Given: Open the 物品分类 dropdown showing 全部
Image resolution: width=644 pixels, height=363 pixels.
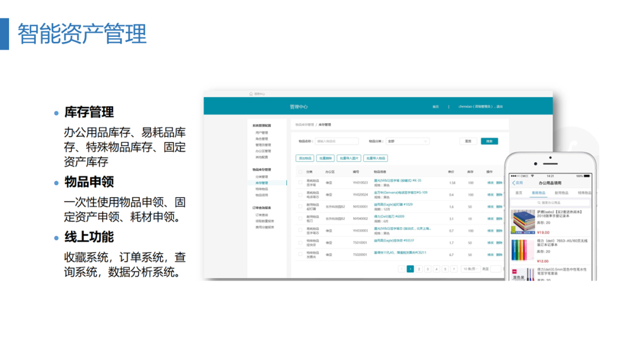Looking at the screenshot, I should pos(407,141).
